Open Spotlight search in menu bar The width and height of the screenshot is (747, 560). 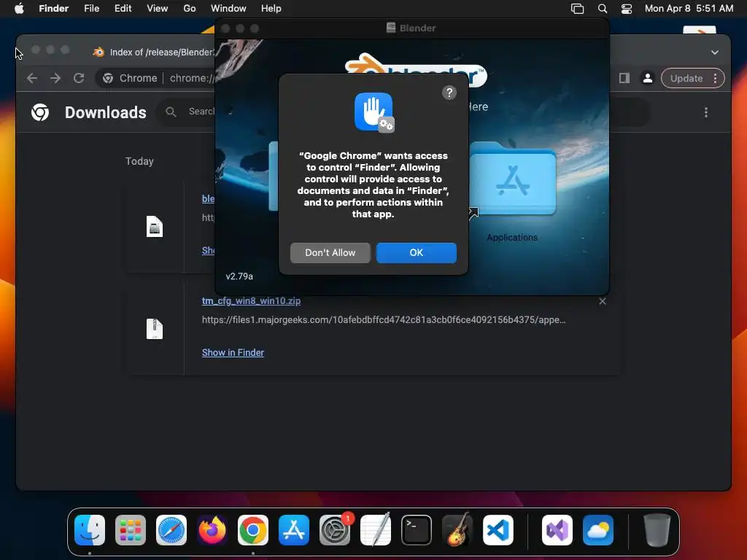click(602, 8)
